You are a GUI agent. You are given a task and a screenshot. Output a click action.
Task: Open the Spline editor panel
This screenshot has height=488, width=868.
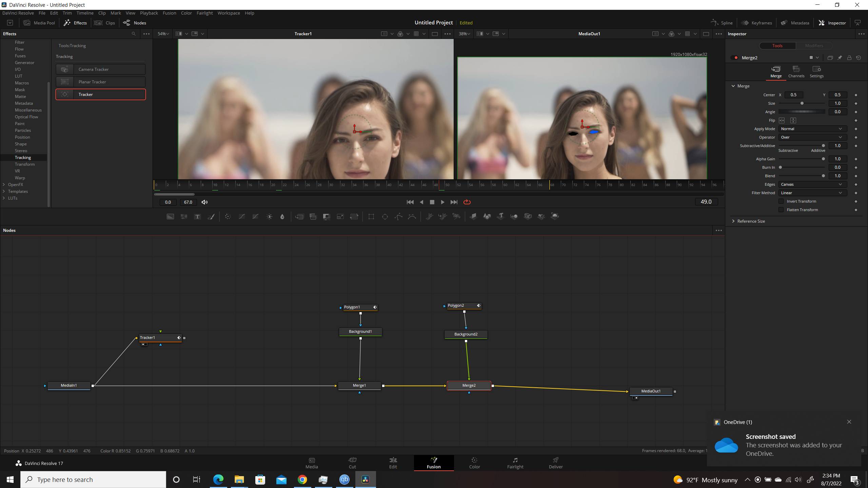[722, 23]
